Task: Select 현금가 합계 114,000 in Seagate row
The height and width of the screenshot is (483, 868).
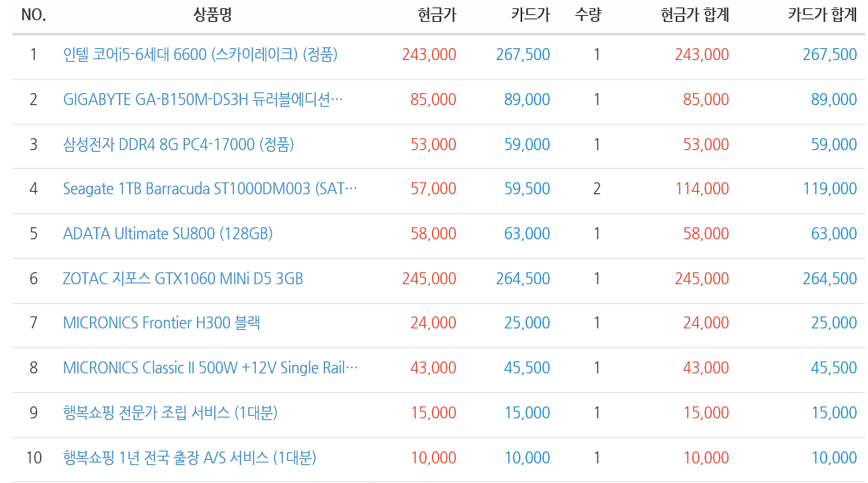Action: (x=702, y=189)
